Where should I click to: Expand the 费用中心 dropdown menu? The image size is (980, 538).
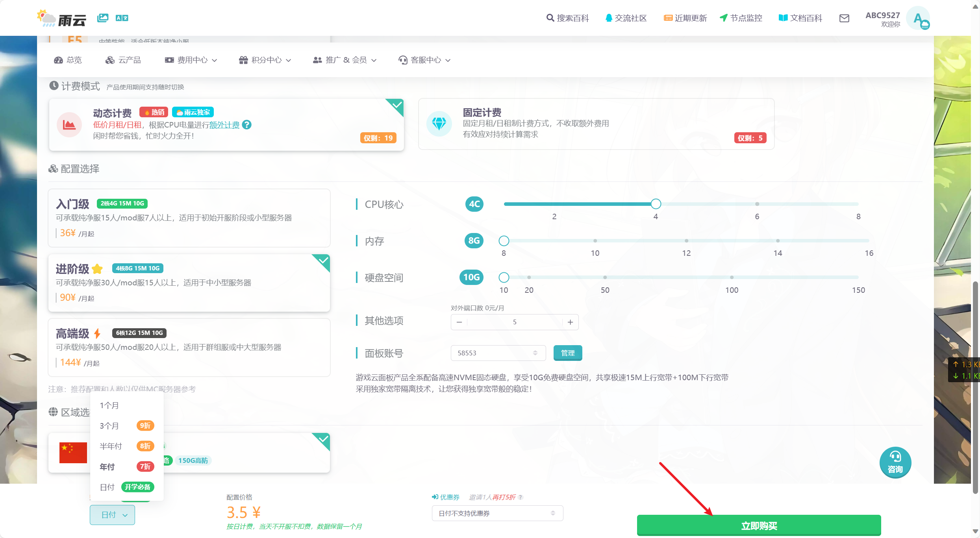[191, 60]
